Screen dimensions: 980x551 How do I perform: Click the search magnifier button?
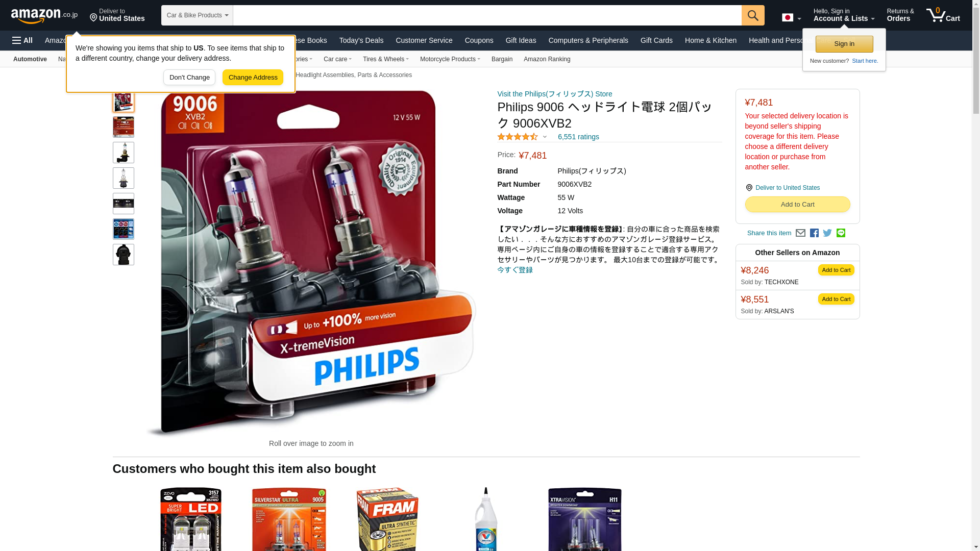pyautogui.click(x=753, y=15)
